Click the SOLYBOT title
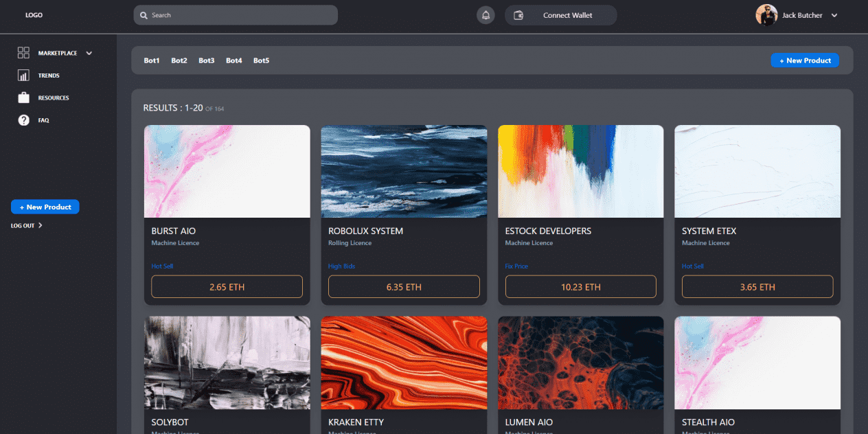 (x=170, y=422)
